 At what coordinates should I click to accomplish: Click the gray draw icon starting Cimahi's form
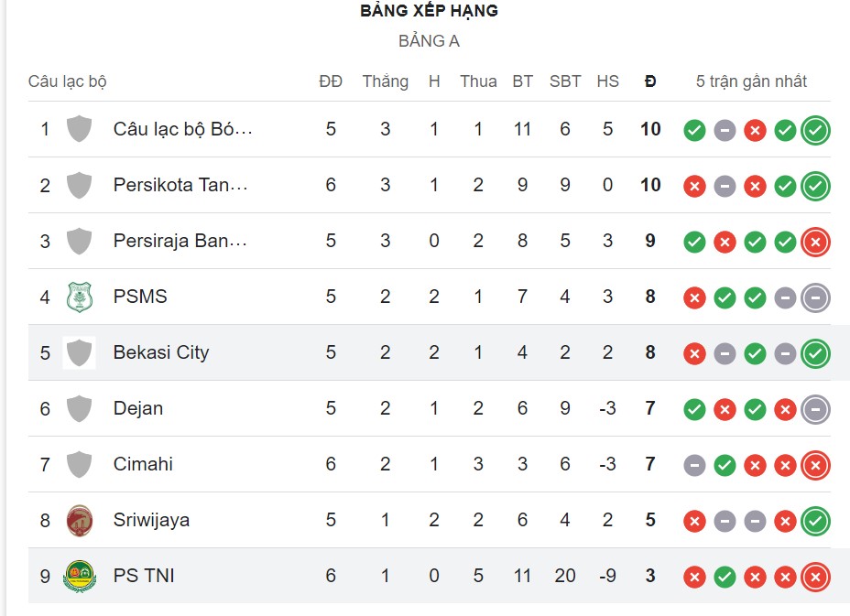click(x=693, y=464)
